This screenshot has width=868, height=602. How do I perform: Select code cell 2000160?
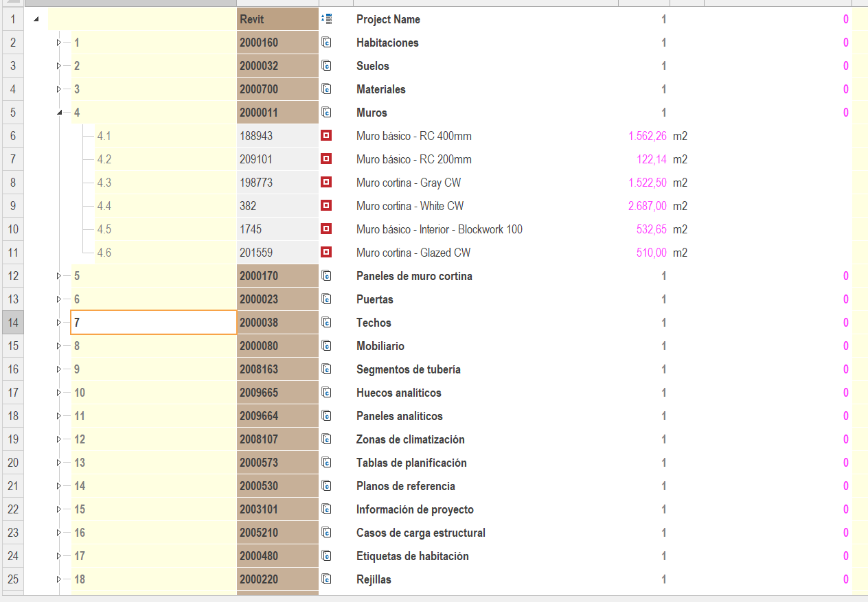pos(277,43)
